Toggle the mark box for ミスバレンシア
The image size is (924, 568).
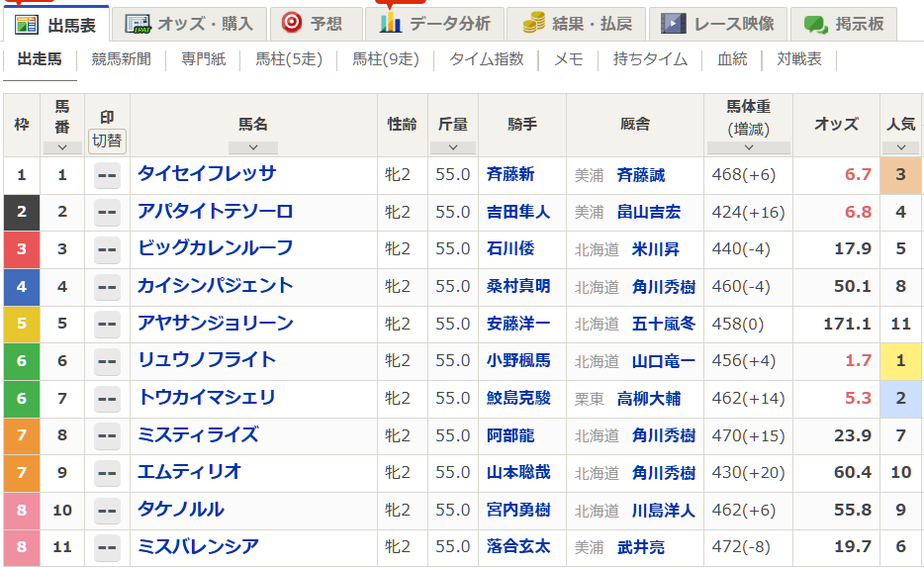coord(107,547)
